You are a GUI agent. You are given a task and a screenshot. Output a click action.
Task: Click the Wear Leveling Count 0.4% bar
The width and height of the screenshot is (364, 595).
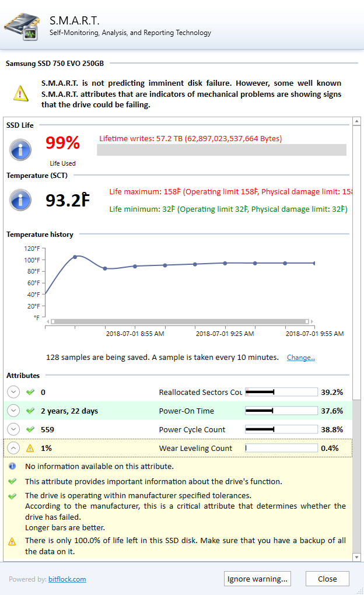tap(281, 448)
